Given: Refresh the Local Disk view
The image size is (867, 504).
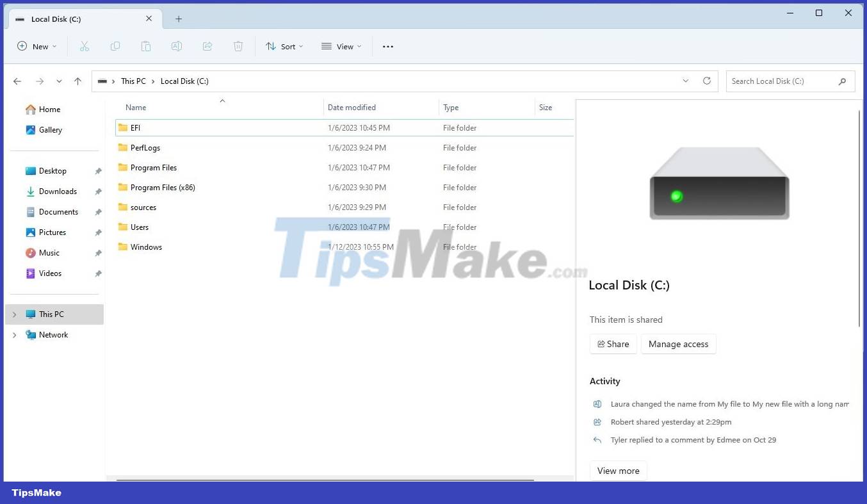Looking at the screenshot, I should pos(706,81).
